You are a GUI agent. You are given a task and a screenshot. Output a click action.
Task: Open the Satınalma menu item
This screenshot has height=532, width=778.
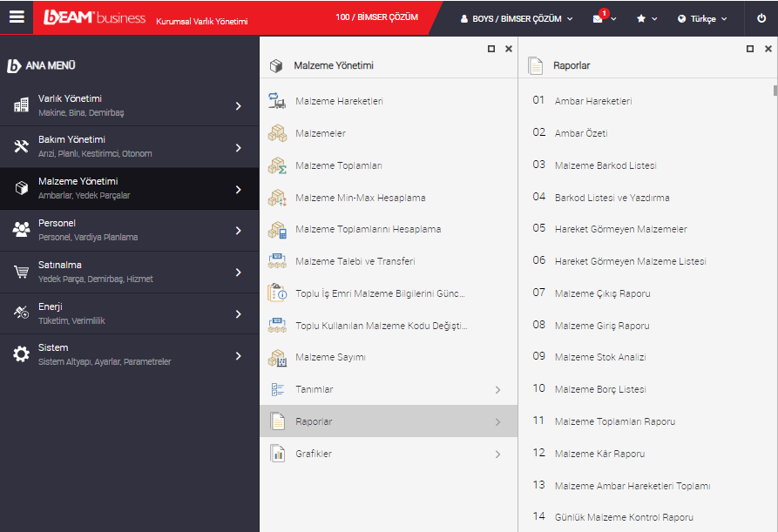(x=129, y=272)
